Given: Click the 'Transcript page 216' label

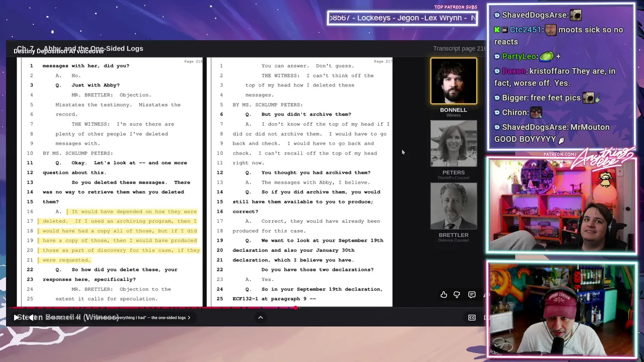Looking at the screenshot, I should point(459,48).
